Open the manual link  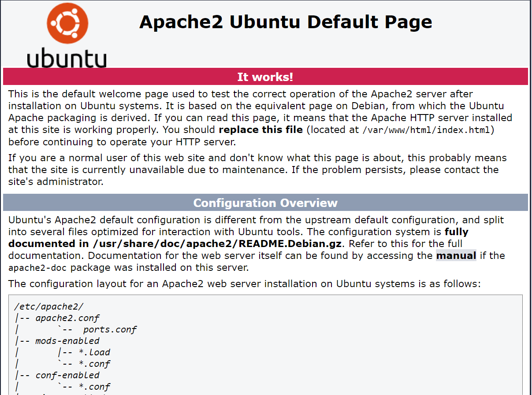pos(456,255)
